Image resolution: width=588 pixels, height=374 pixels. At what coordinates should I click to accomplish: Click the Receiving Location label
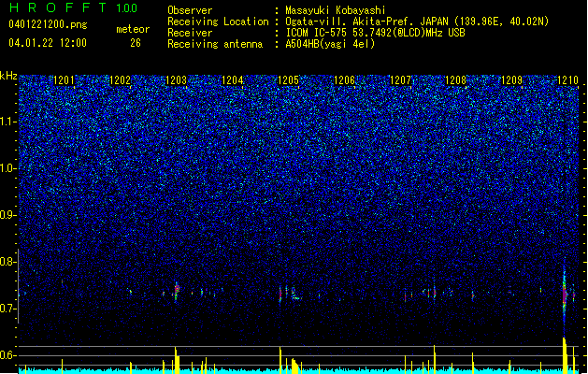tap(218, 22)
